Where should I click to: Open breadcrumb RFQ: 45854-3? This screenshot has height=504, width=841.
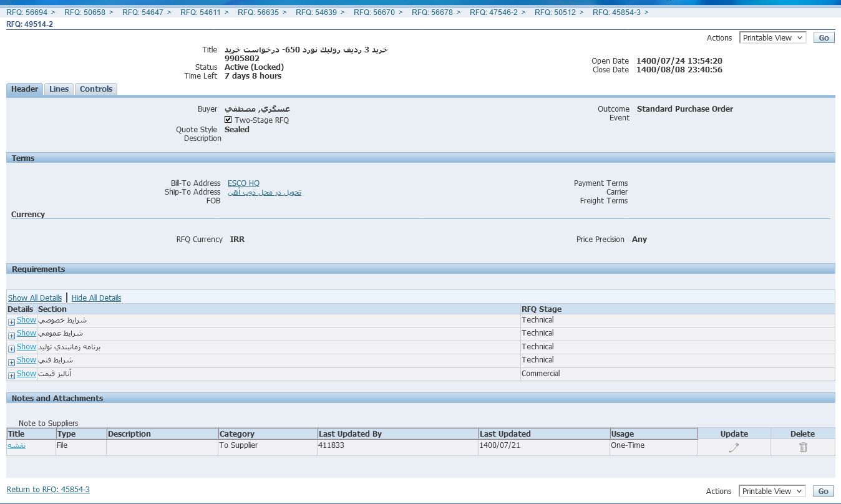pos(616,12)
